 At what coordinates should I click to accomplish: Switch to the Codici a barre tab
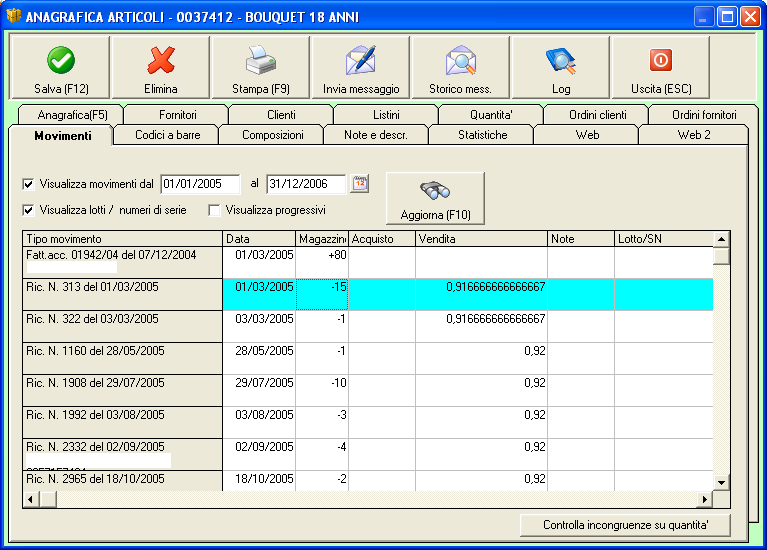pyautogui.click(x=167, y=135)
